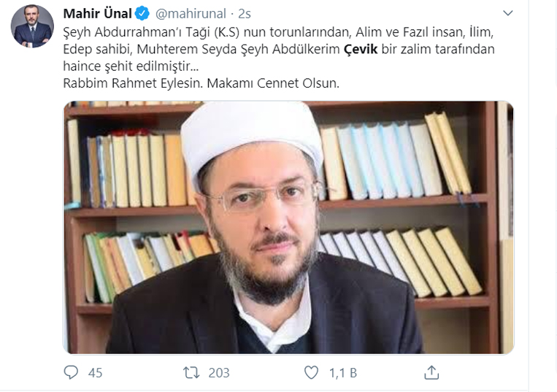Open the tweet via the 2s timestamp
The height and width of the screenshot is (392, 557).
point(245,14)
